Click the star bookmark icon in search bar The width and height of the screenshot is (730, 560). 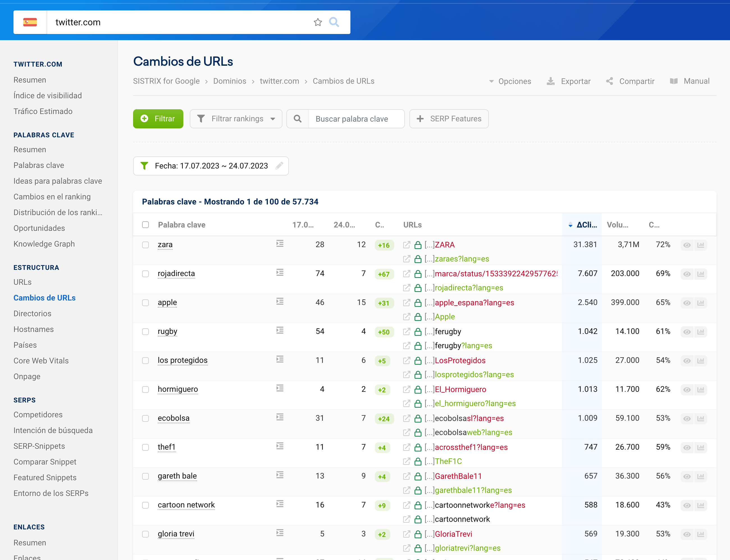point(318,22)
